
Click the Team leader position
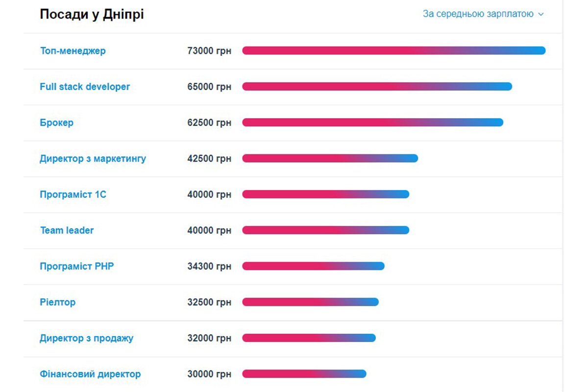coord(67,230)
